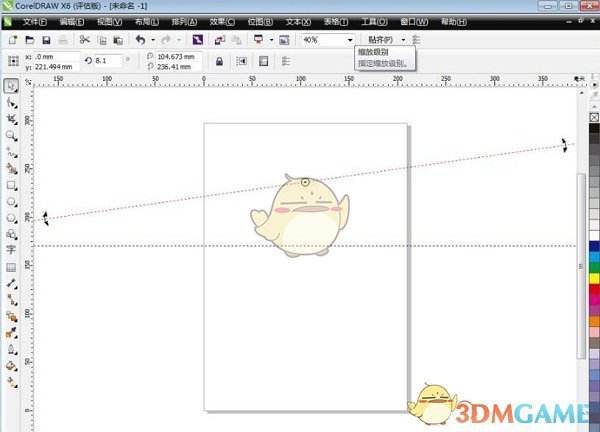Viewport: 600px width, 432px height.
Task: Open the Application Launcher icon
Action: click(x=259, y=40)
